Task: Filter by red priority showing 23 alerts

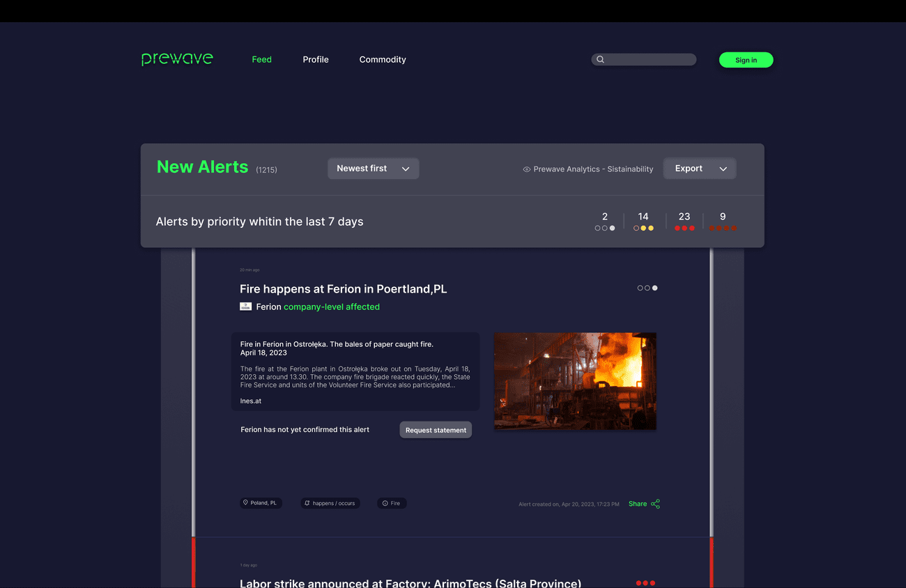Action: click(684, 222)
